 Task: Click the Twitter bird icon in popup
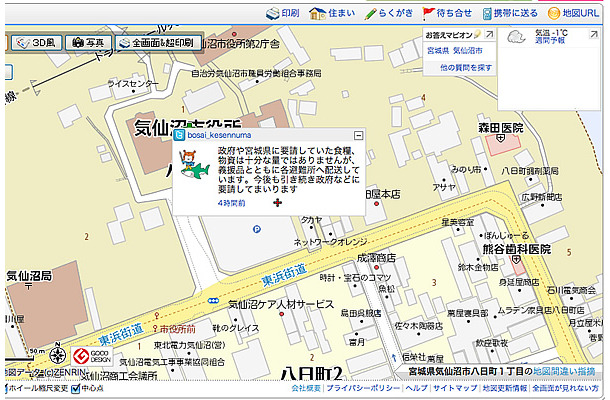(x=179, y=135)
